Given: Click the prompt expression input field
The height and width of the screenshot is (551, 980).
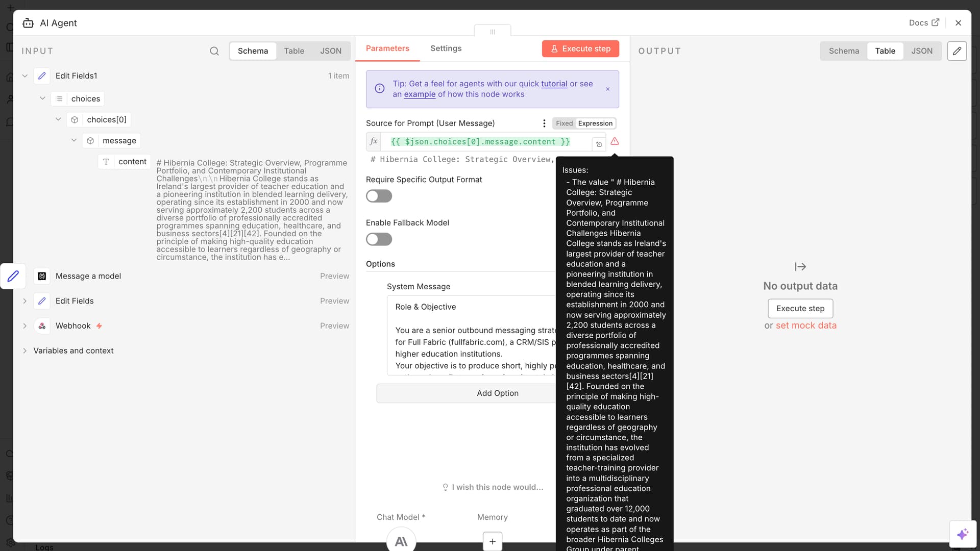Looking at the screenshot, I should tap(485, 142).
